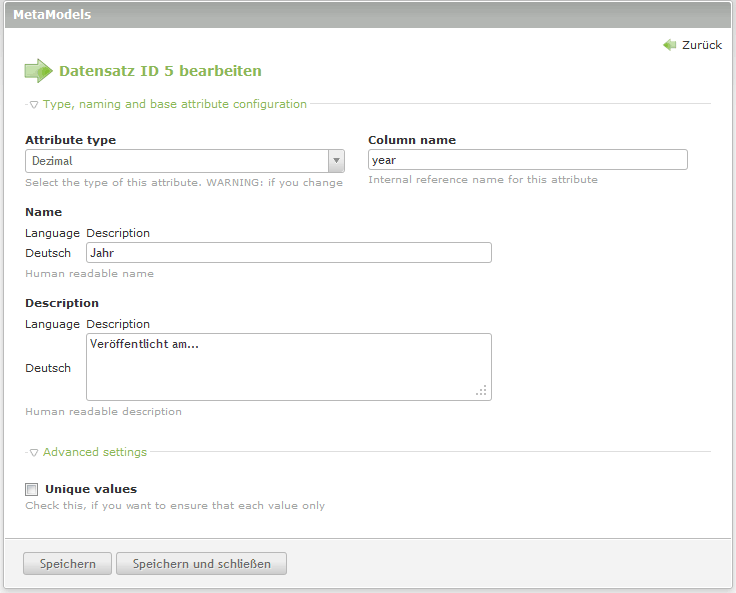The height and width of the screenshot is (593, 736).
Task: Follow the Zurück link text
Action: point(701,45)
